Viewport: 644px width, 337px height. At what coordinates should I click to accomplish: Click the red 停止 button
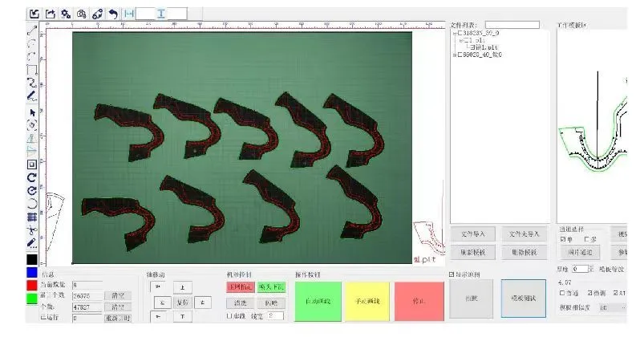419,301
